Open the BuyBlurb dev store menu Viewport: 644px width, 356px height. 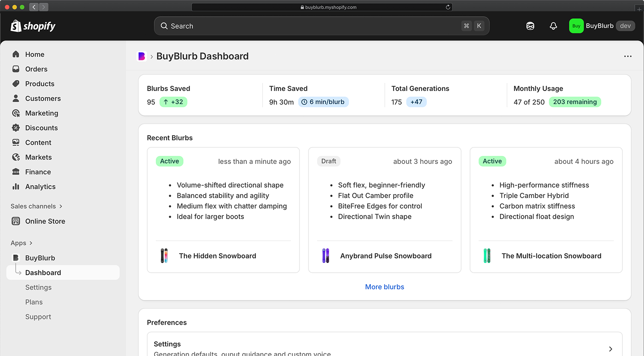click(602, 26)
